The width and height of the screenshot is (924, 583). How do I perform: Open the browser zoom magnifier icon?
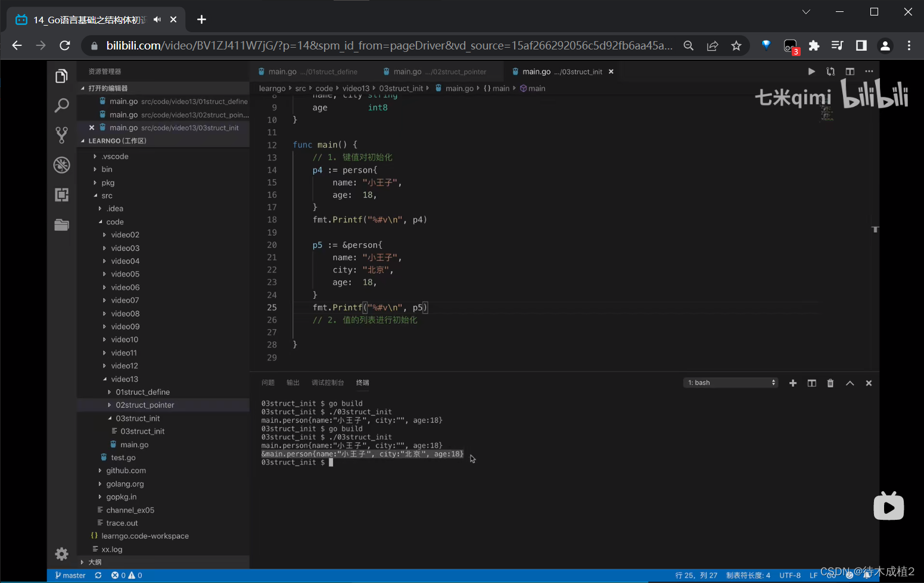[689, 45]
